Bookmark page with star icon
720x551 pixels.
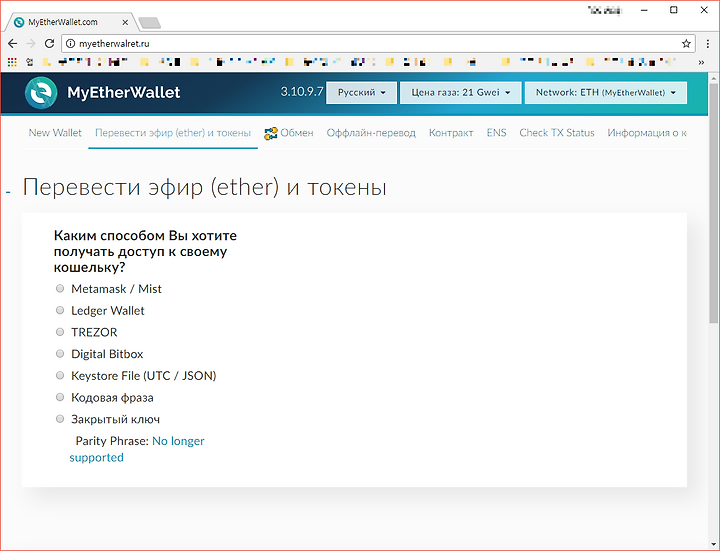(686, 44)
